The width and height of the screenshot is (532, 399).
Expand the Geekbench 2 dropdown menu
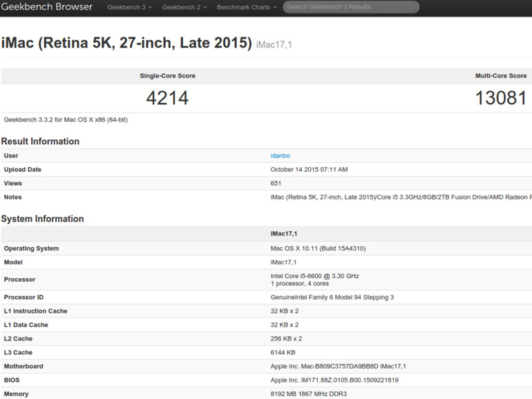click(x=184, y=7)
